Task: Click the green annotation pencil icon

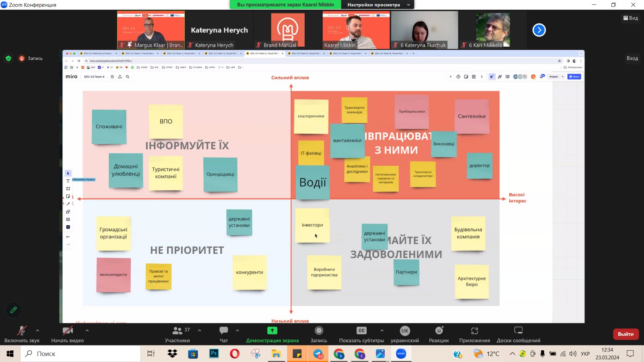Action: (x=13, y=310)
